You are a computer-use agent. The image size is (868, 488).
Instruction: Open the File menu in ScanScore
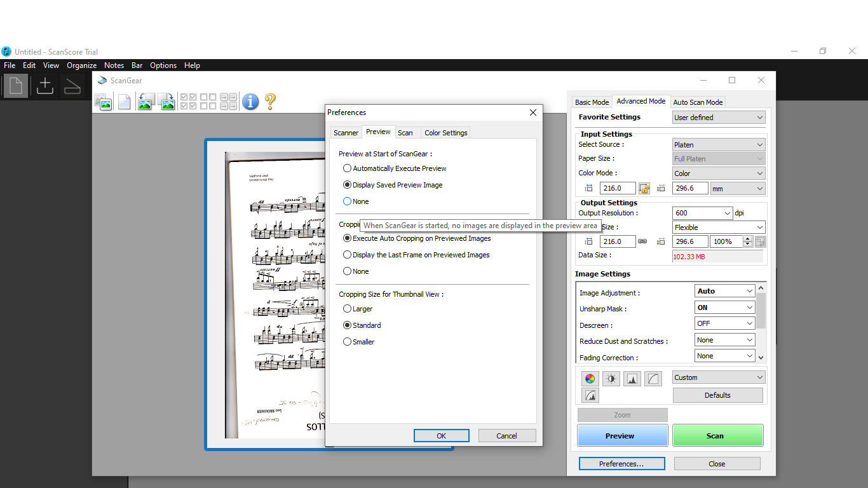10,65
